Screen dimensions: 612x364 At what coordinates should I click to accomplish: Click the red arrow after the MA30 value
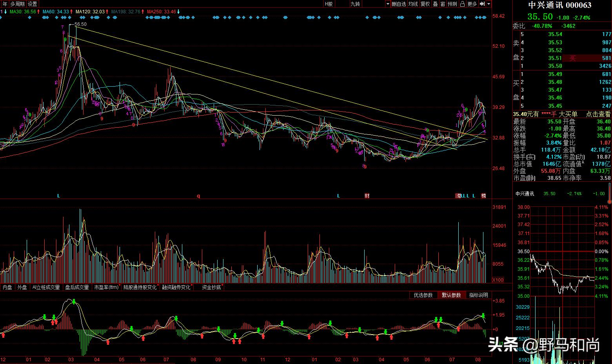tap(38, 12)
